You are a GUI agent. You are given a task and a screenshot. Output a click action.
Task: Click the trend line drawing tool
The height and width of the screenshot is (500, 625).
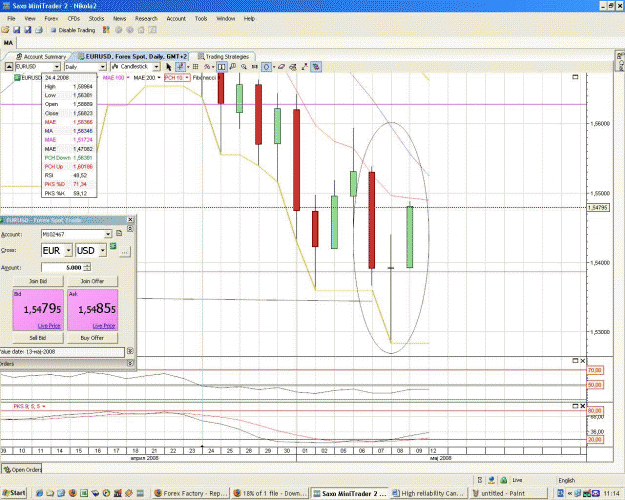pos(305,67)
